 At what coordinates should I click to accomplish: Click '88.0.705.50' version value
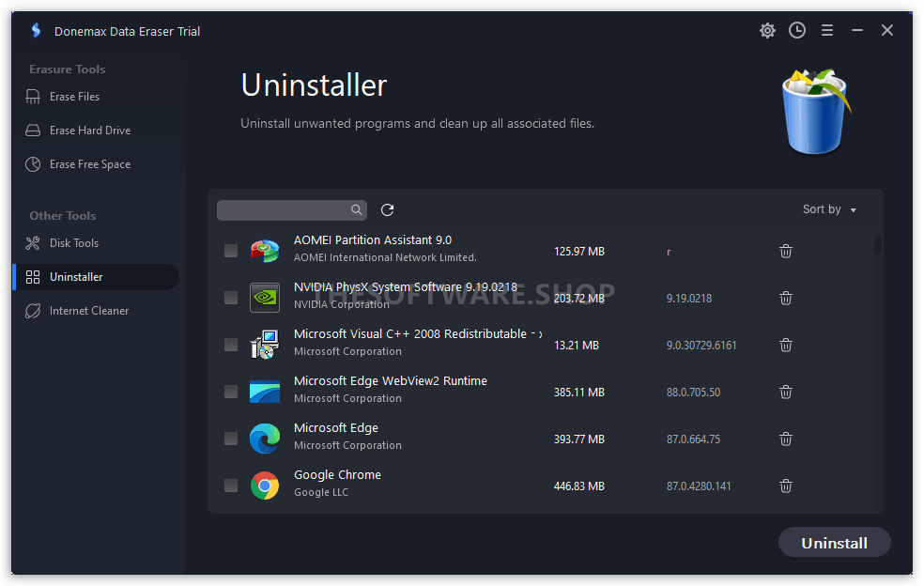[x=694, y=392]
